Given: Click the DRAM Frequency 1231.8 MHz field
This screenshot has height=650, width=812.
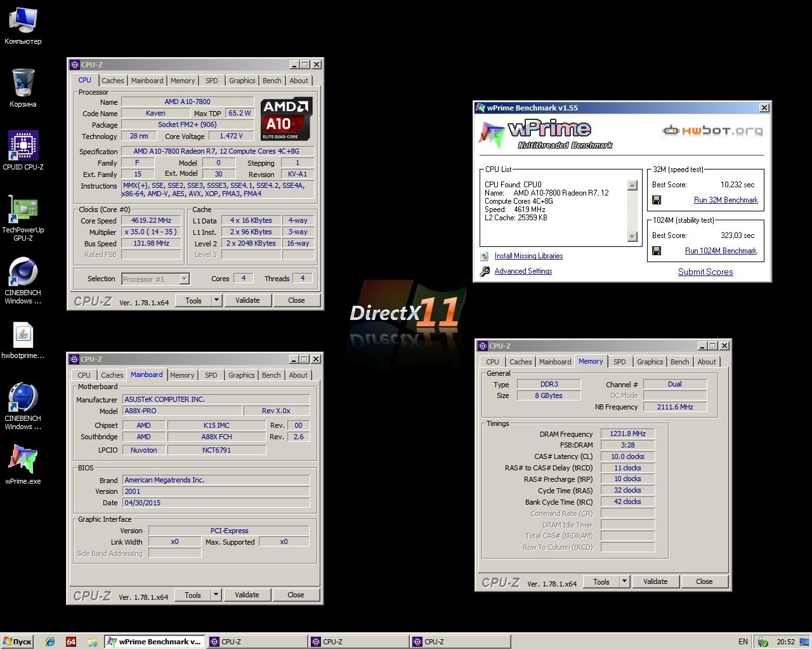Looking at the screenshot, I should pos(627,434).
